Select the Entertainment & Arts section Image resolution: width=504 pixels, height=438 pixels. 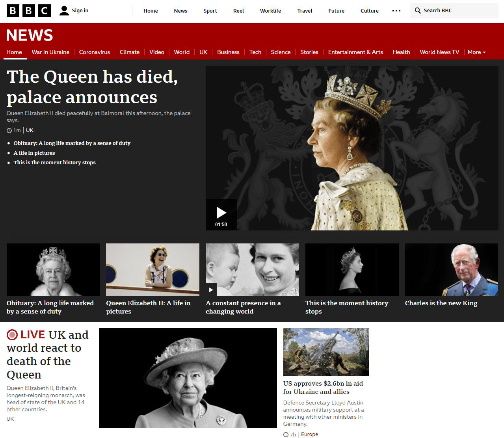(x=355, y=52)
